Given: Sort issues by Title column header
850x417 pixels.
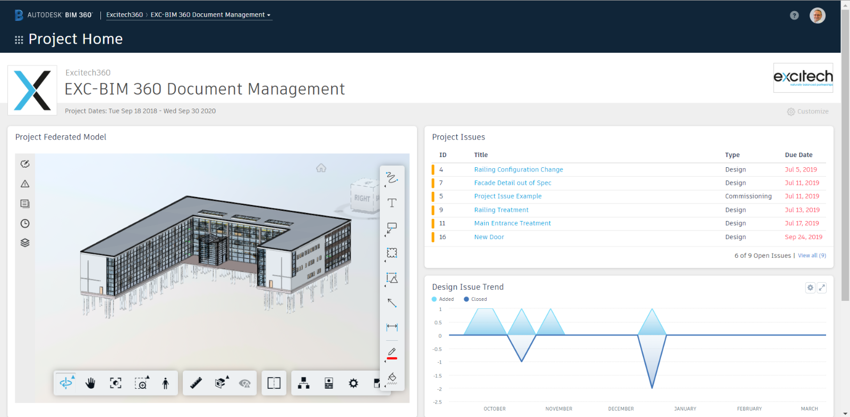Looking at the screenshot, I should (480, 155).
